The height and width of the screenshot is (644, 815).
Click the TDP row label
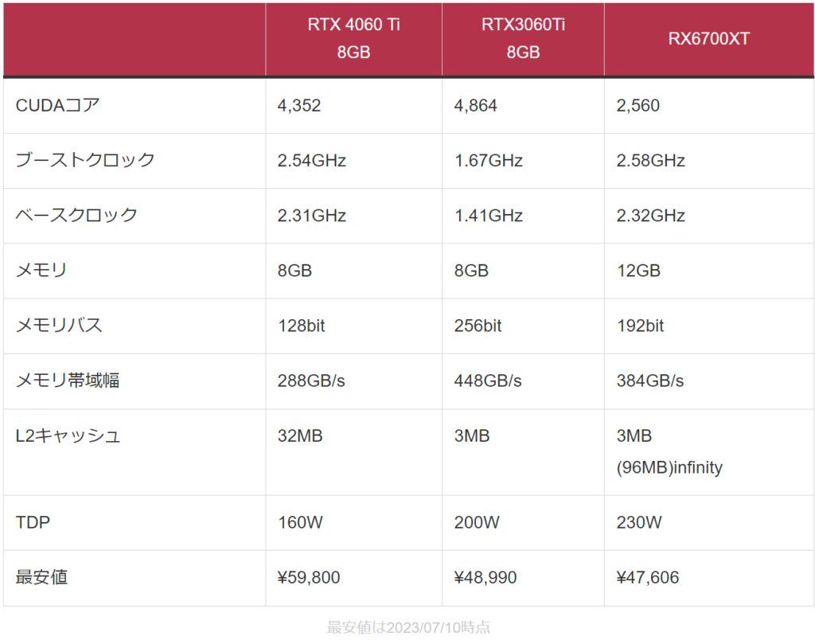point(33,523)
